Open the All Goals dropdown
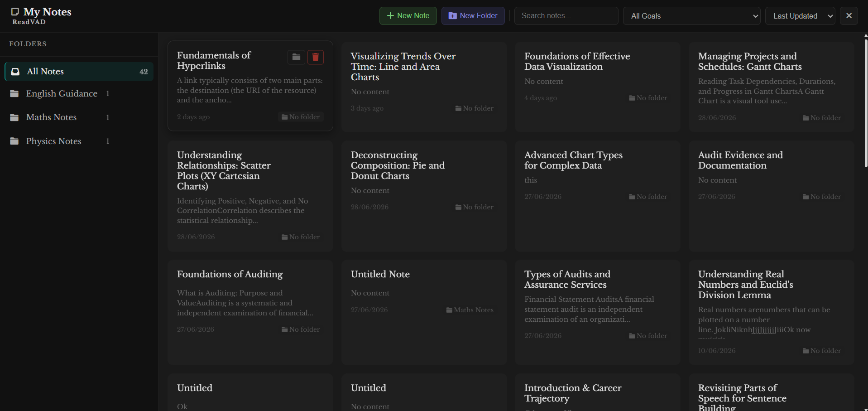The image size is (868, 411). tap(691, 16)
